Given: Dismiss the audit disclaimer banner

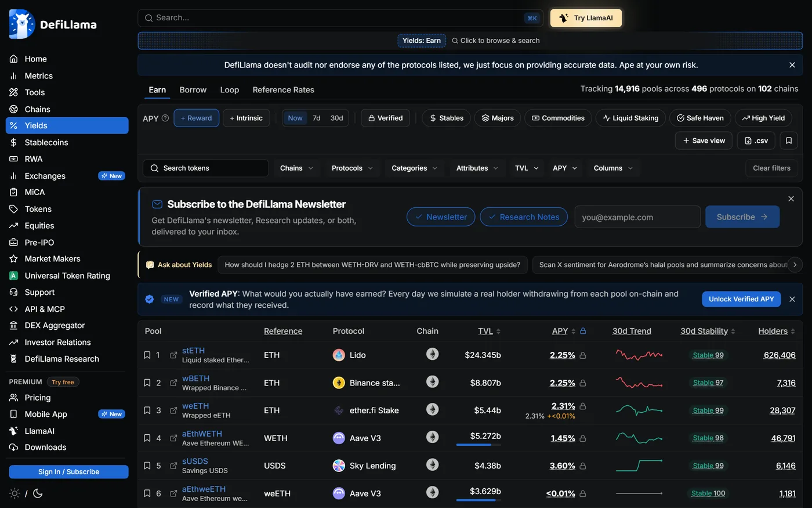Looking at the screenshot, I should 792,65.
